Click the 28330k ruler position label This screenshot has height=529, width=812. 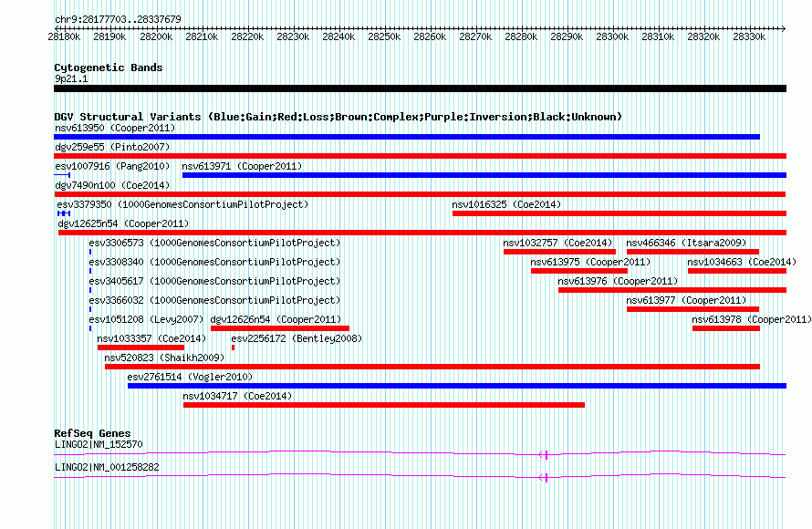click(x=749, y=36)
